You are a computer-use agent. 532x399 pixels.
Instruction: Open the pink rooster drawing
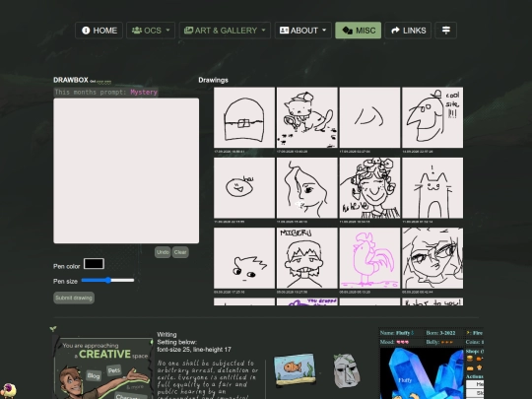pos(369,258)
